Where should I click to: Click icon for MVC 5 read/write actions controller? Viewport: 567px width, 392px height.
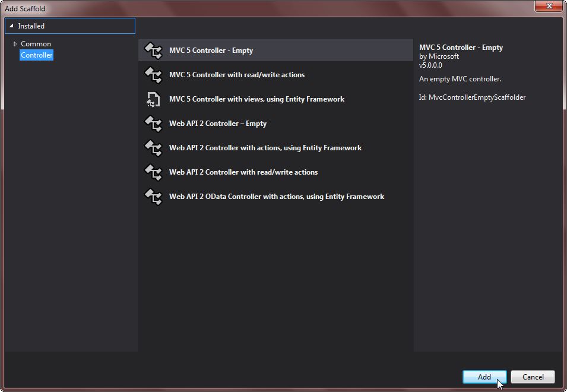(153, 75)
